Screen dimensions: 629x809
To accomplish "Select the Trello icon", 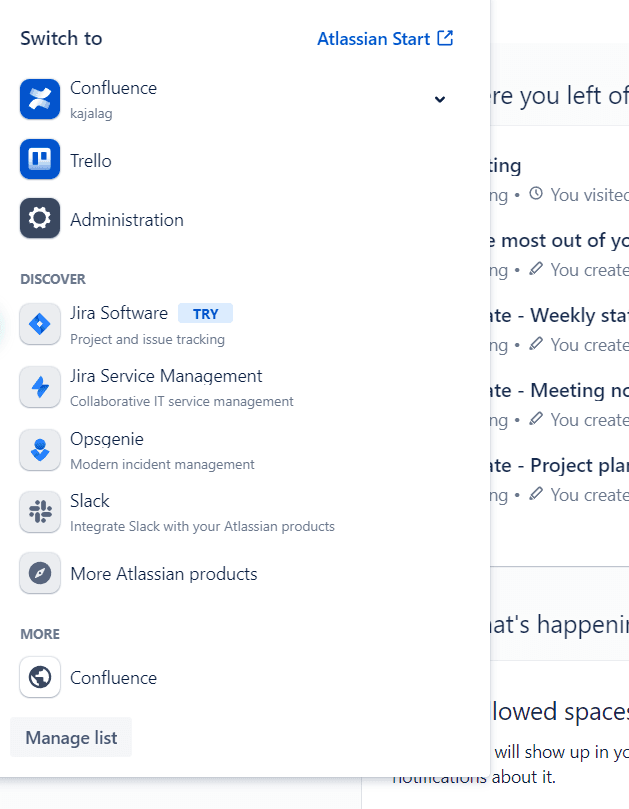I will [x=40, y=160].
